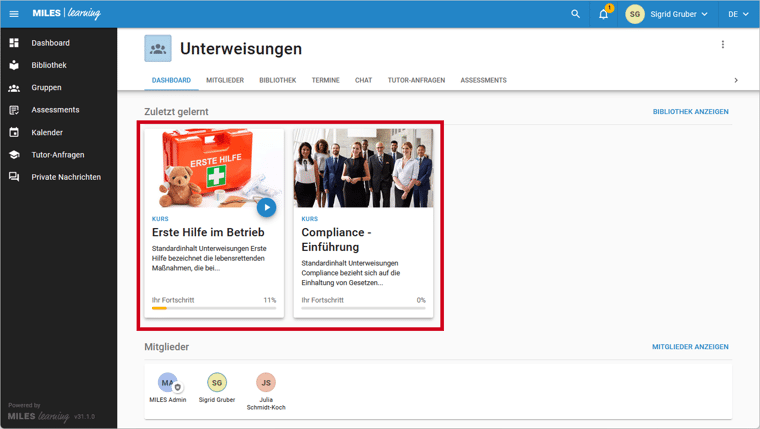Open the hamburger menu icon
Image resolution: width=760 pixels, height=429 pixels.
coord(14,14)
